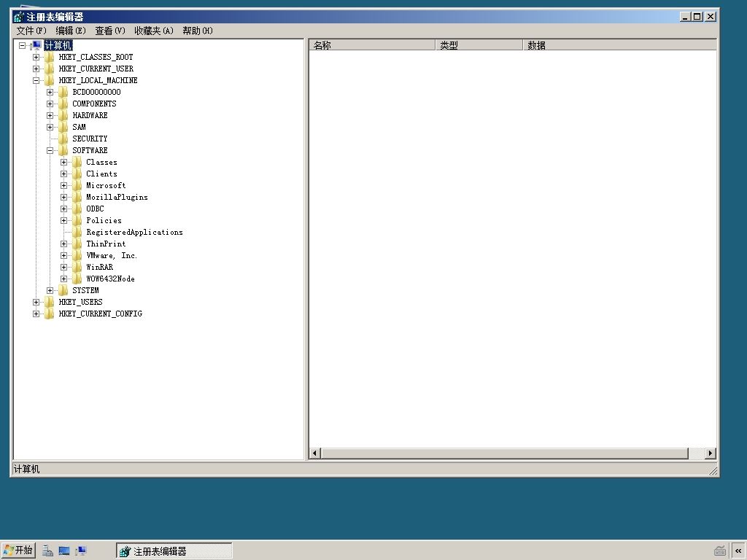Select the 计算机 tree label
Screen dimensions: 747x560
58,45
